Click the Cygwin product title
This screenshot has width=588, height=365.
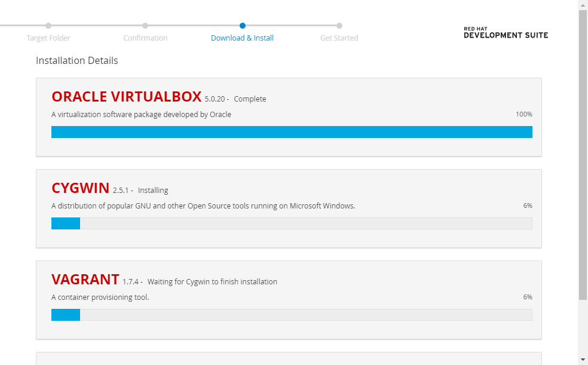point(81,188)
